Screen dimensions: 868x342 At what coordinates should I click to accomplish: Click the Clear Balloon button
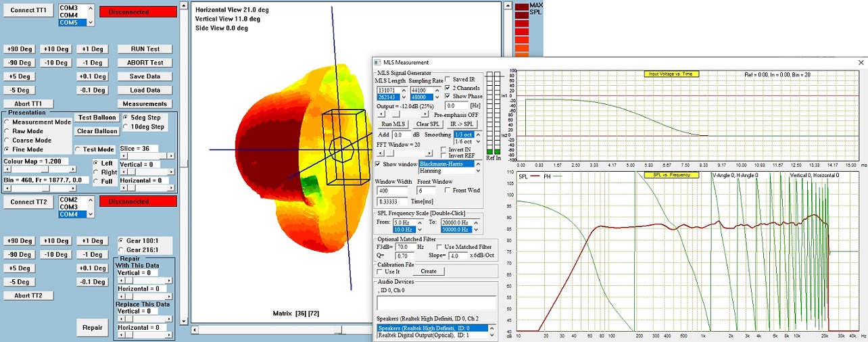click(96, 131)
